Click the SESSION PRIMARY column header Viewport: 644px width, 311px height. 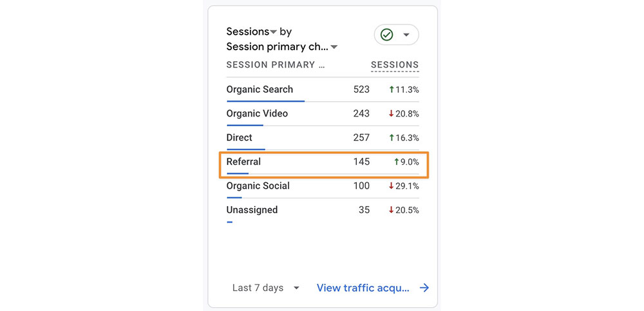click(x=276, y=65)
